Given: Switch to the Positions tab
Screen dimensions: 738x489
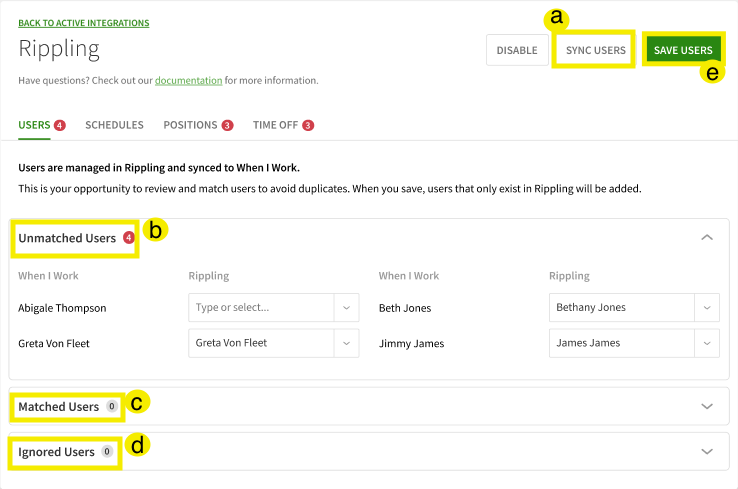Looking at the screenshot, I should point(190,125).
